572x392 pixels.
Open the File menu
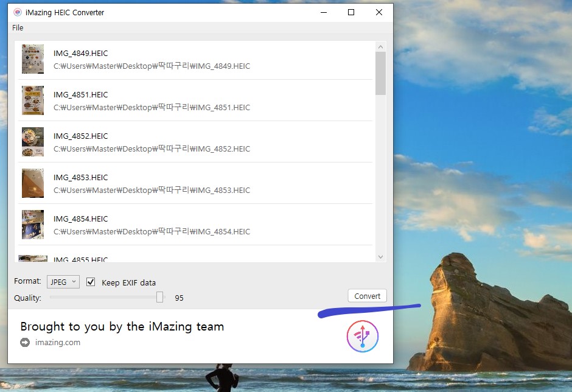pyautogui.click(x=18, y=28)
